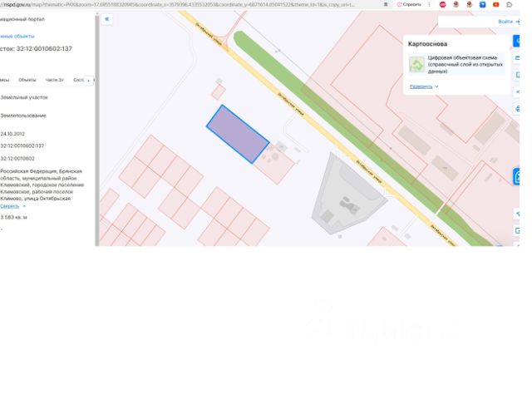Click the 'Спросить' assistant button in the browser toolbar
This screenshot has width=532, height=399.
tap(409, 5)
